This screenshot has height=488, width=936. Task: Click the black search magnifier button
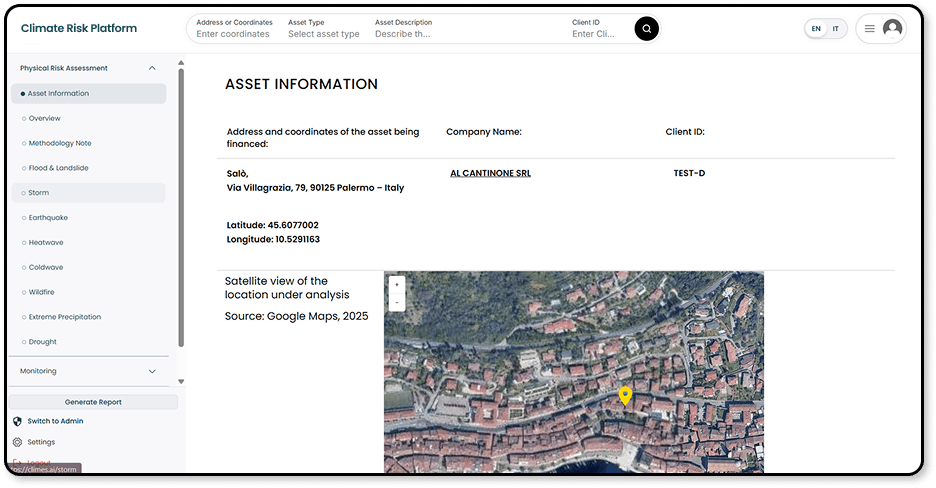(646, 29)
